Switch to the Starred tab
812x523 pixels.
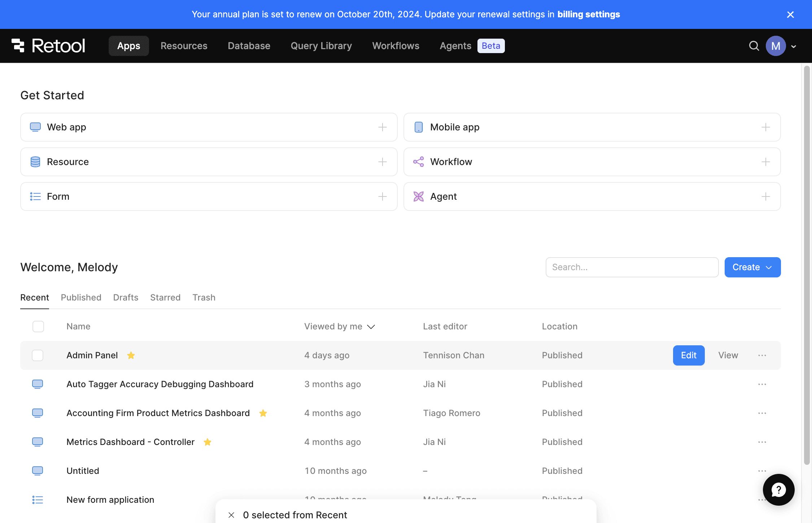[x=165, y=297]
